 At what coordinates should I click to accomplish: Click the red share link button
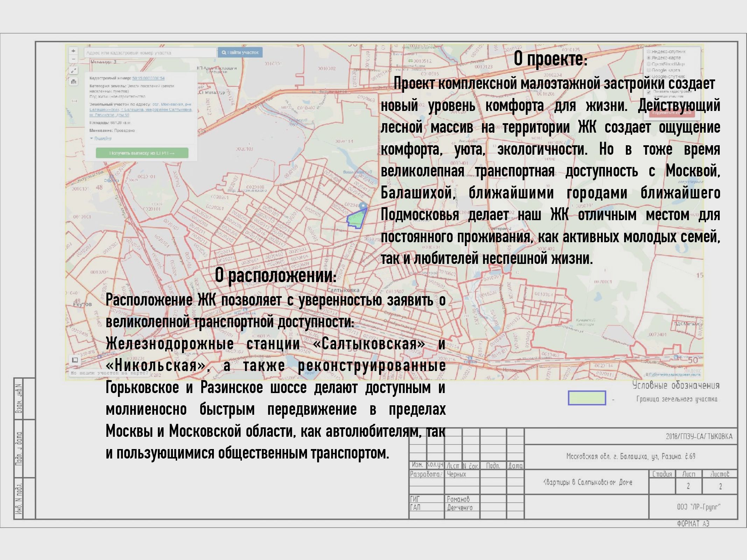(671, 113)
